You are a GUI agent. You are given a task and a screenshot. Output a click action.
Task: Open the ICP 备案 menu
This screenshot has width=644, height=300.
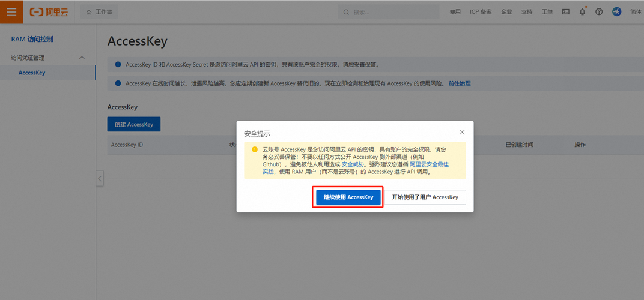(481, 12)
